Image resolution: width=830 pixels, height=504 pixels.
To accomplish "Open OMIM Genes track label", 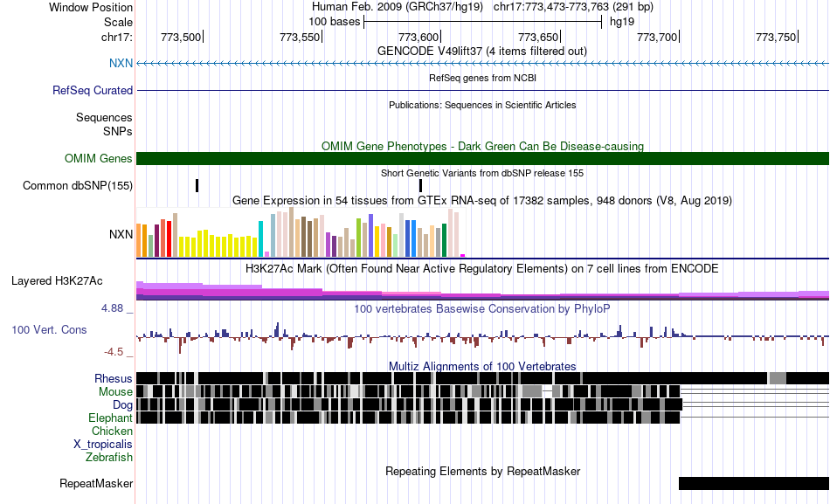I will [x=99, y=158].
